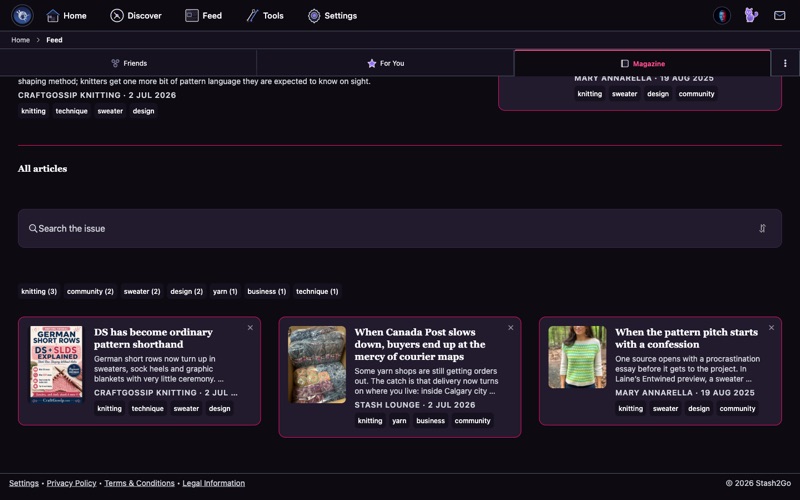Toggle the community (2) filter tag
Viewport: 800px width, 500px height.
[90, 291]
